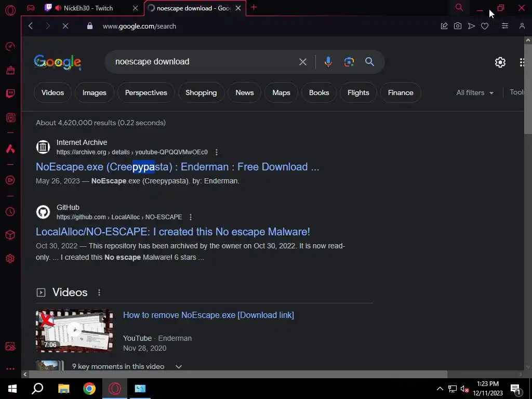The image size is (532, 399).
Task: Open Extensions cube icon in sidebar
Action: [x=10, y=235]
